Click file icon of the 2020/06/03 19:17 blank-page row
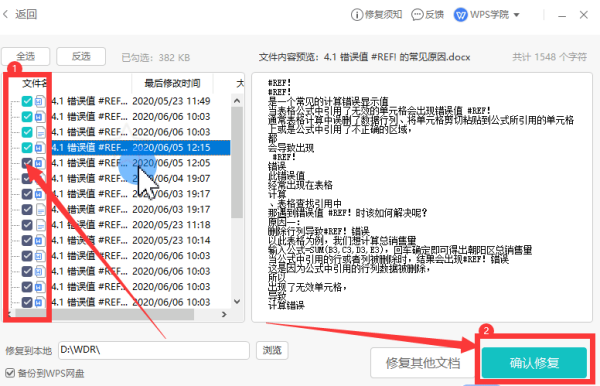Viewport: 600px width, 386px height. point(40,210)
